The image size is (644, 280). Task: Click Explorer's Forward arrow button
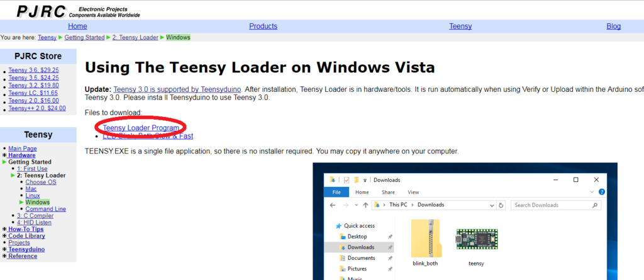[347, 204]
